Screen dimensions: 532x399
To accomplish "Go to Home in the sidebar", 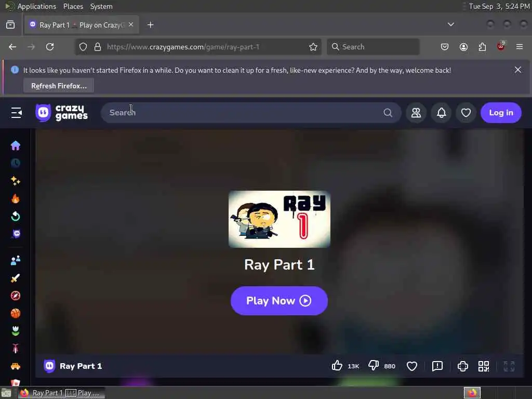I will (16, 145).
